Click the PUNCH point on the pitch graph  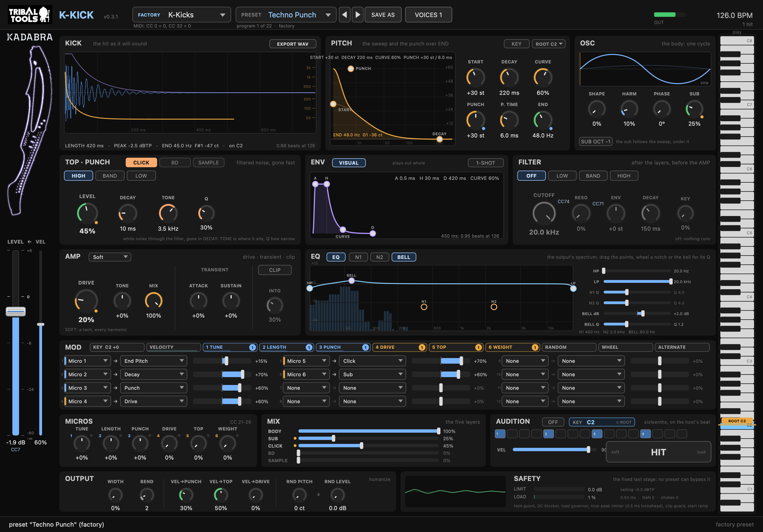click(351, 69)
